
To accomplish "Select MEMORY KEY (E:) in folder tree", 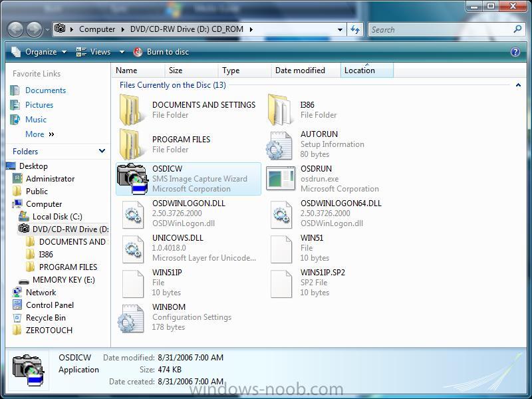I will (x=64, y=280).
